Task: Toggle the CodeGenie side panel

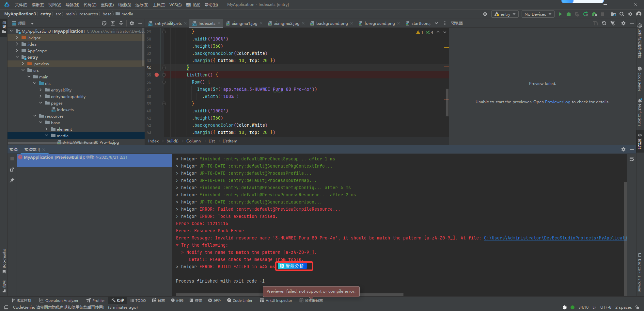Action: 640,79
